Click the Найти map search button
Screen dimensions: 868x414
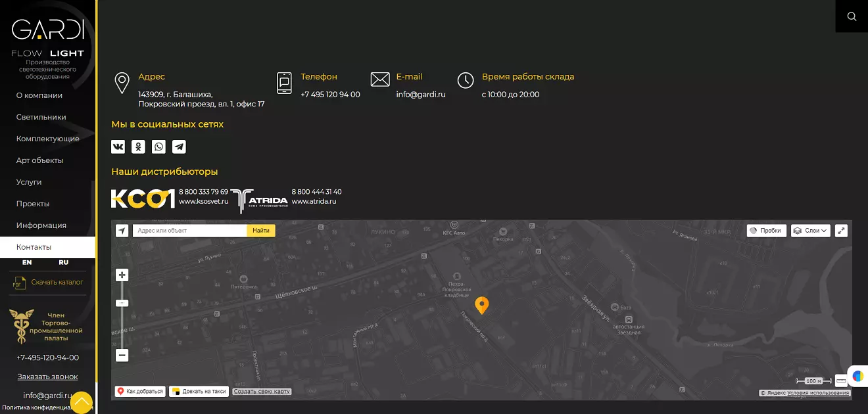click(261, 231)
